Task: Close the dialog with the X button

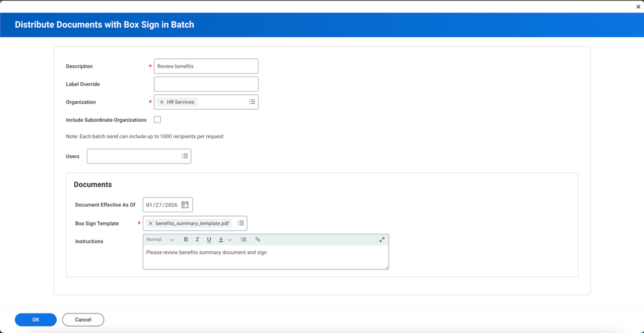Action: click(x=638, y=7)
